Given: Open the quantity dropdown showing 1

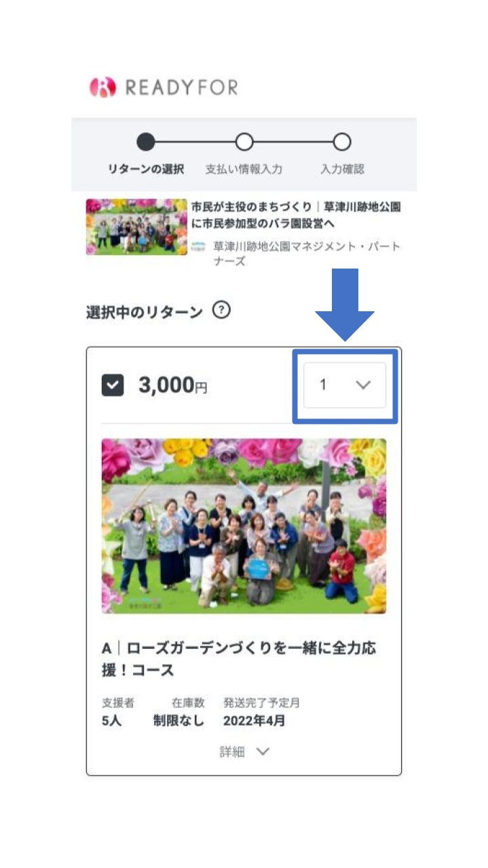Looking at the screenshot, I should [x=345, y=384].
